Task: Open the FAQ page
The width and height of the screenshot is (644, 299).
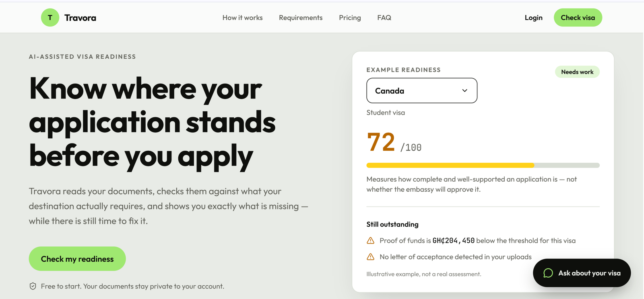Action: point(384,18)
